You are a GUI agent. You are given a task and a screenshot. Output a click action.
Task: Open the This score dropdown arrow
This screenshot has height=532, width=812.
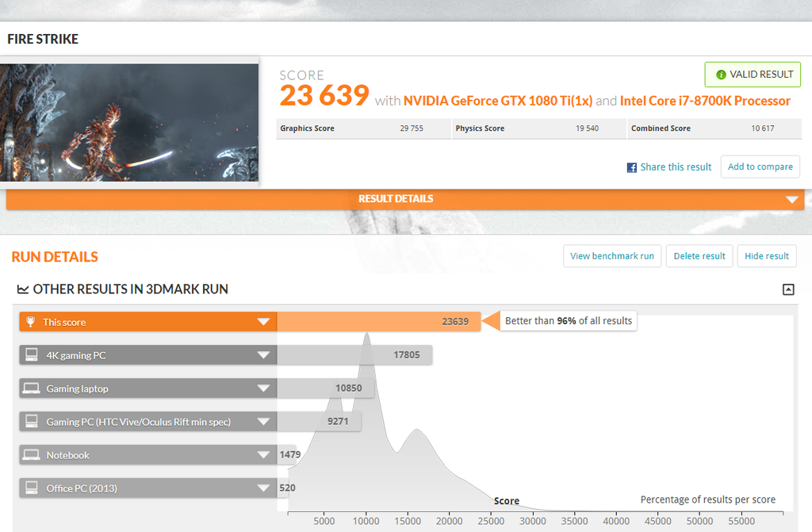[x=263, y=322]
